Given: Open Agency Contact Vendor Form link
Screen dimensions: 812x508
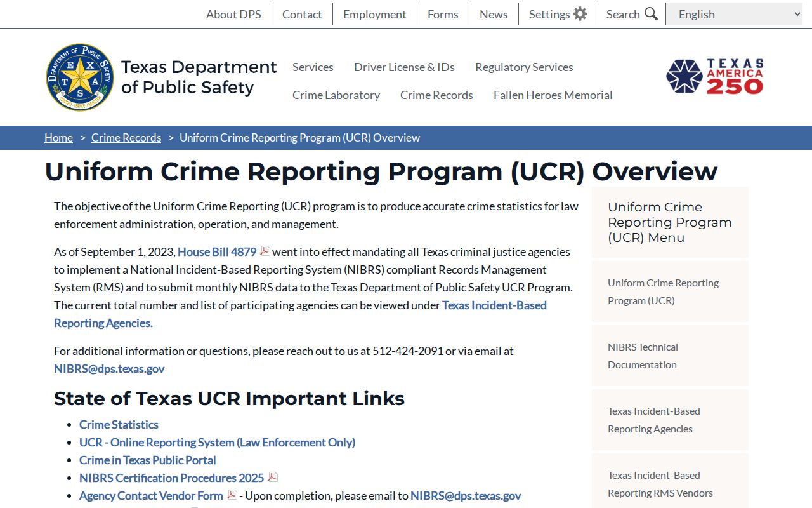Looking at the screenshot, I should tap(151, 495).
